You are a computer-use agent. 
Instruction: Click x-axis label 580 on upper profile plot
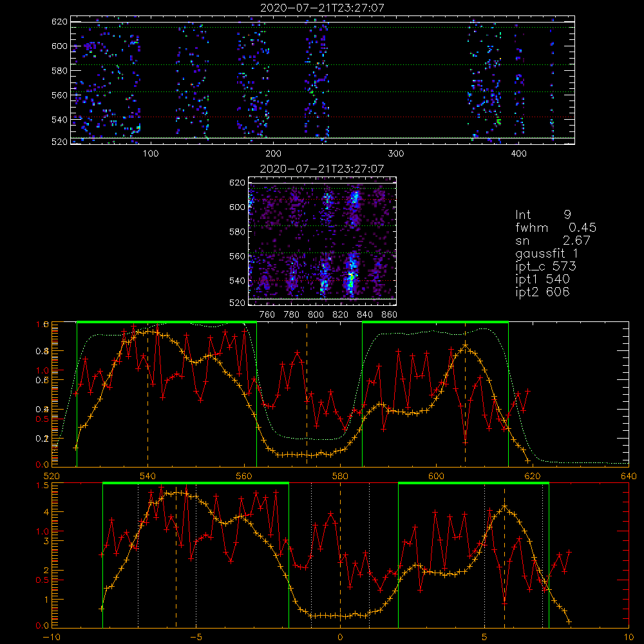click(x=340, y=476)
